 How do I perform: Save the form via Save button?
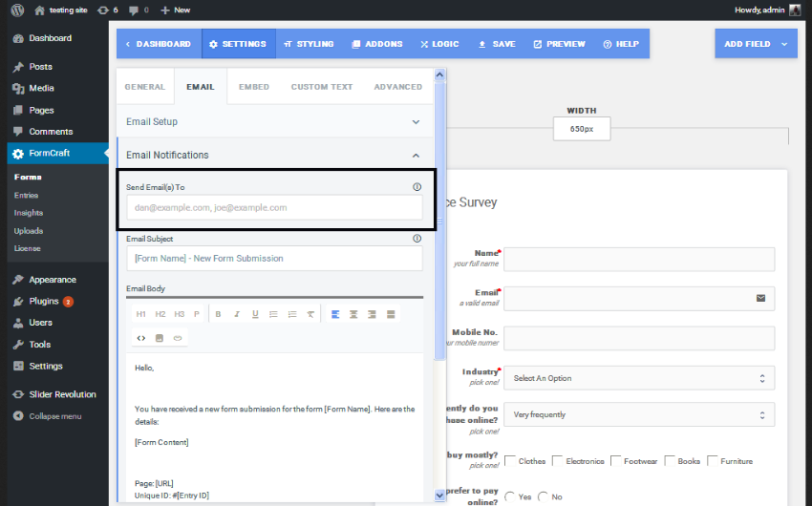click(497, 44)
